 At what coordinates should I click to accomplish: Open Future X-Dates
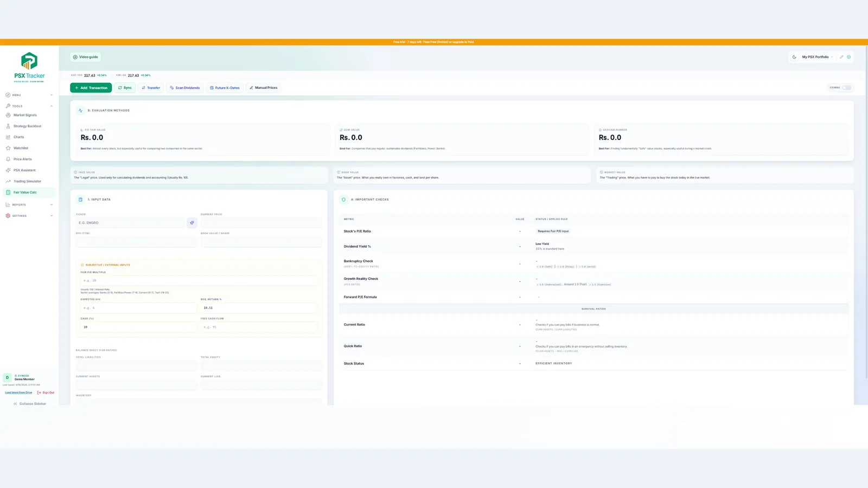tap(225, 88)
